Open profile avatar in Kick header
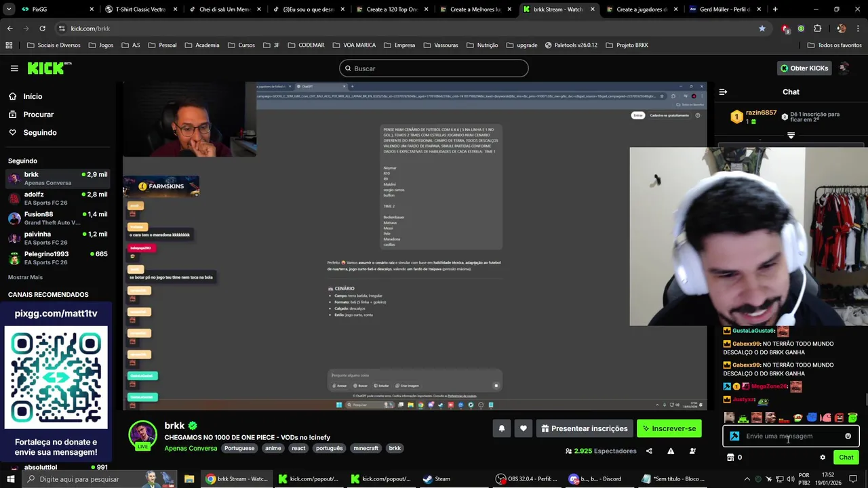The image size is (868, 488). click(844, 68)
